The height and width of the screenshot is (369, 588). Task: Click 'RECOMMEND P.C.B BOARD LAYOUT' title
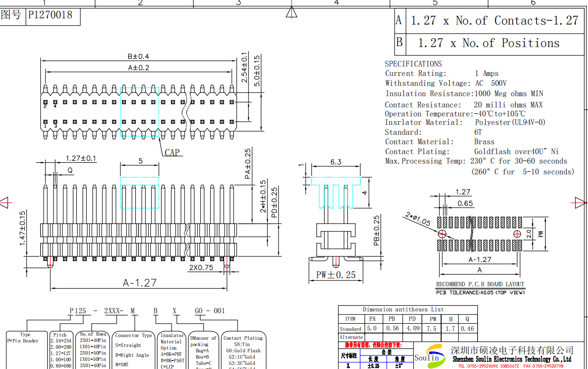480,285
